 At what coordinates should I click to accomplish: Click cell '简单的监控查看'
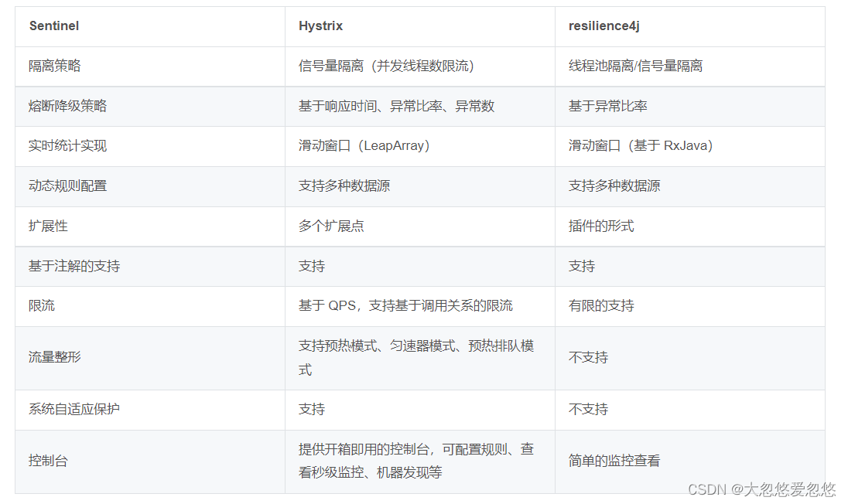[x=614, y=461]
